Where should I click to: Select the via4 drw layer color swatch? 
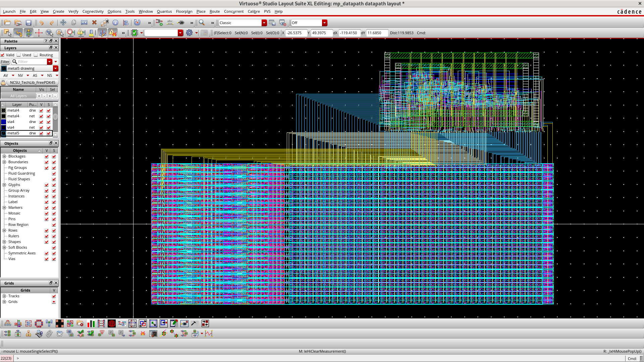point(4,122)
